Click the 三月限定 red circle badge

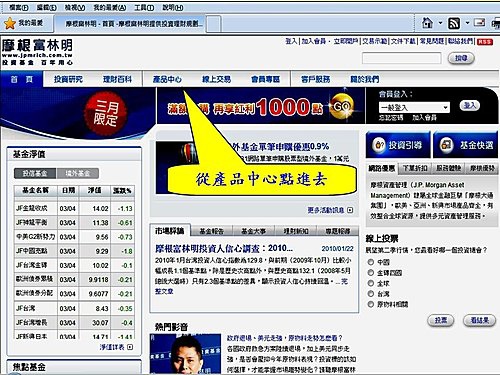coord(106,113)
